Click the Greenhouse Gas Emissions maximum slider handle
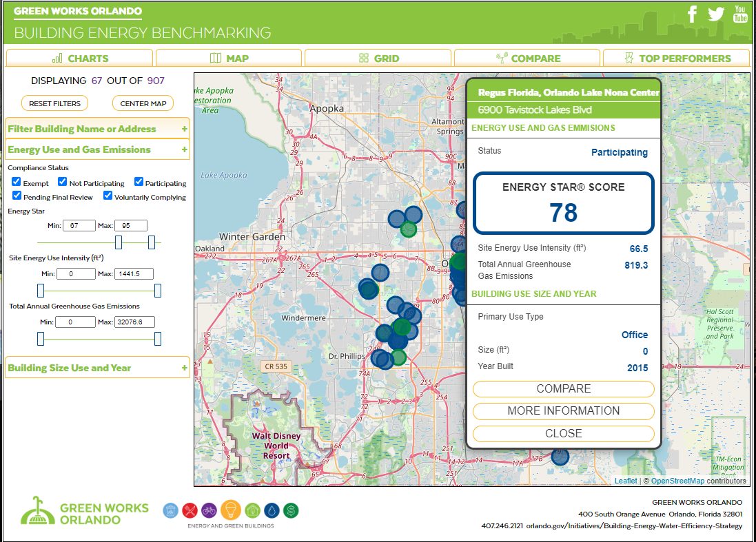756x542 pixels. 158,339
